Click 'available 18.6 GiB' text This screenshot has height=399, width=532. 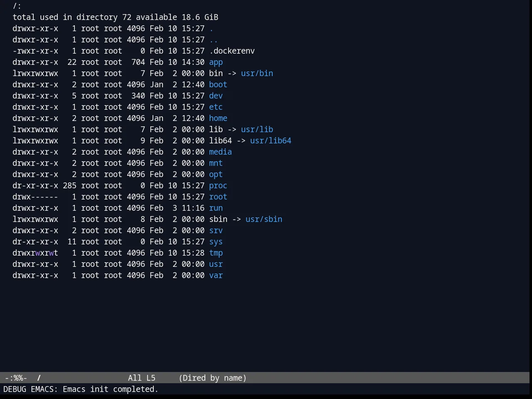click(x=177, y=17)
